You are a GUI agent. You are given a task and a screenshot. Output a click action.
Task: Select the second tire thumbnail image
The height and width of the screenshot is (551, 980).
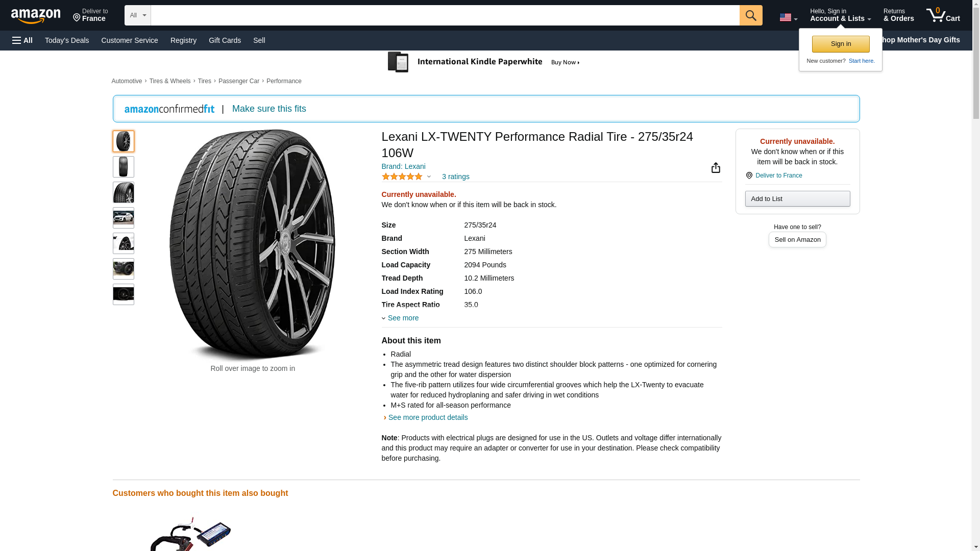pyautogui.click(x=124, y=167)
